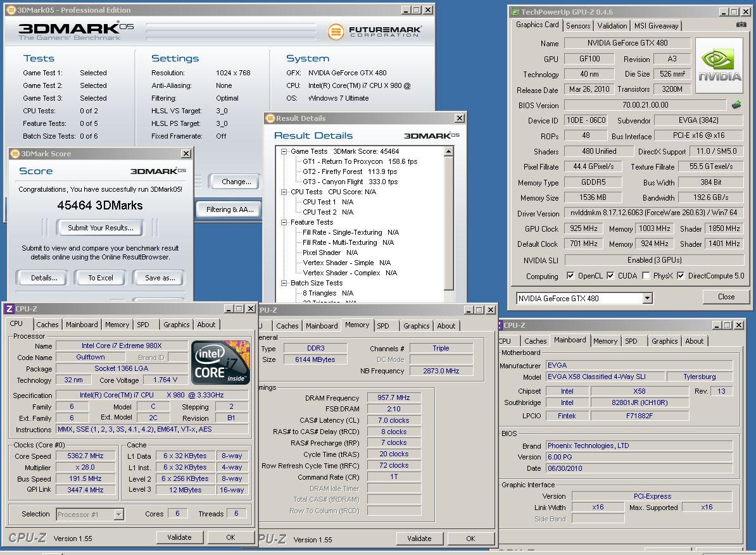Click the Details button in 3DMark Score

pyautogui.click(x=44, y=278)
